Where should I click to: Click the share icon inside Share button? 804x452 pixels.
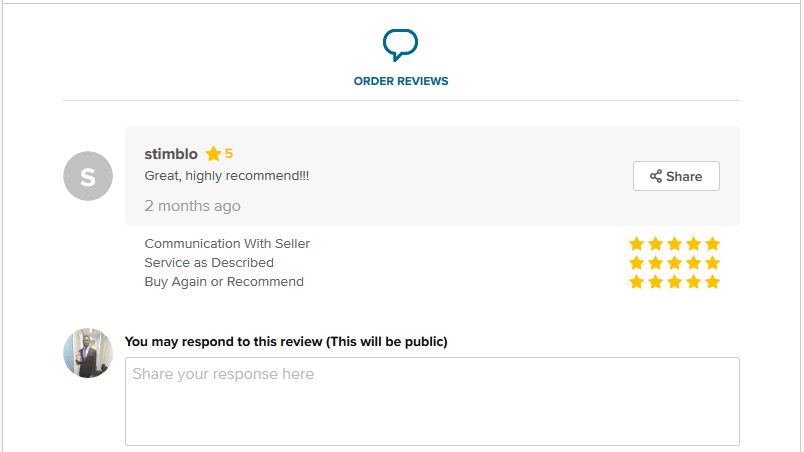(x=656, y=176)
